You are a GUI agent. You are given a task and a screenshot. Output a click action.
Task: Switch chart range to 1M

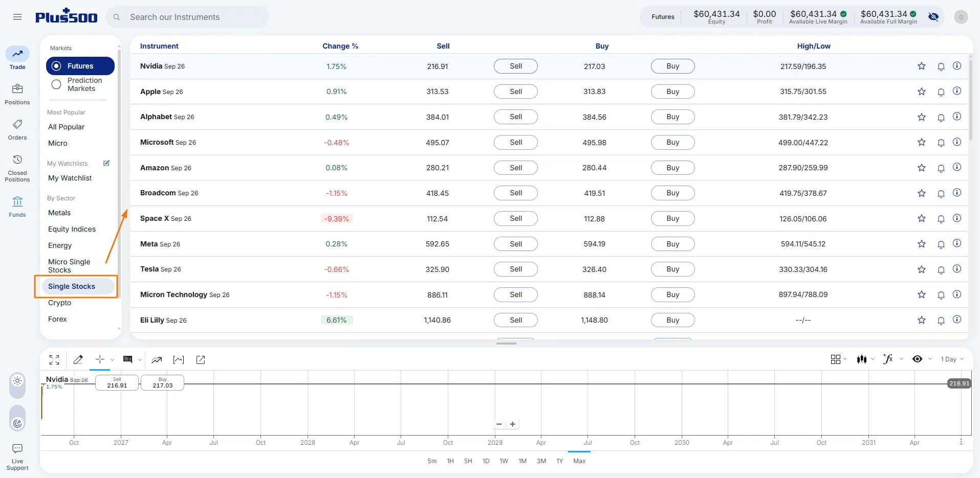coord(522,461)
